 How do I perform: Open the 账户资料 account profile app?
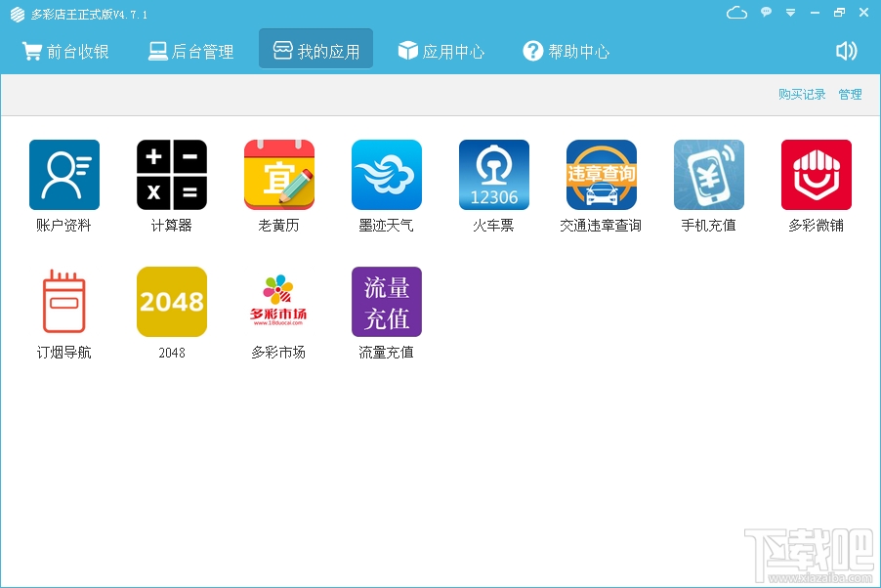pyautogui.click(x=64, y=175)
